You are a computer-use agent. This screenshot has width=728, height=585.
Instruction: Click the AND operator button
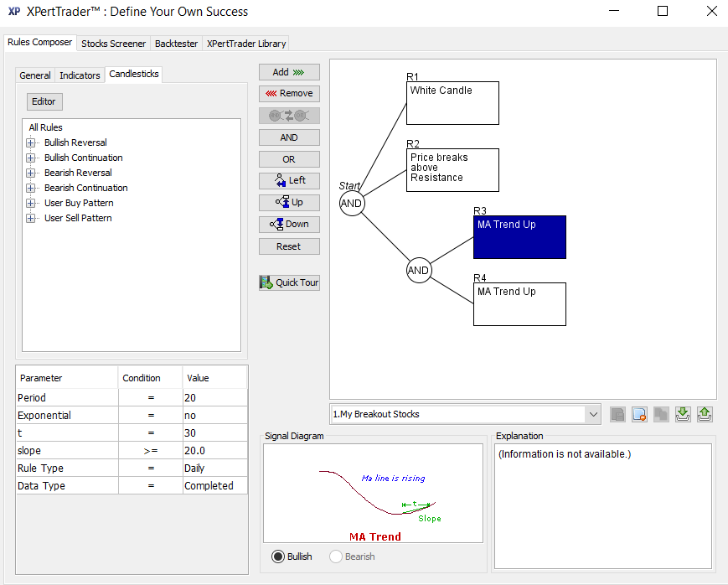coord(289,137)
